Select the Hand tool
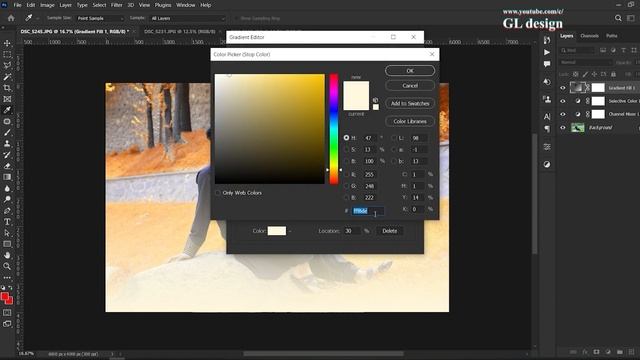 click(x=7, y=255)
